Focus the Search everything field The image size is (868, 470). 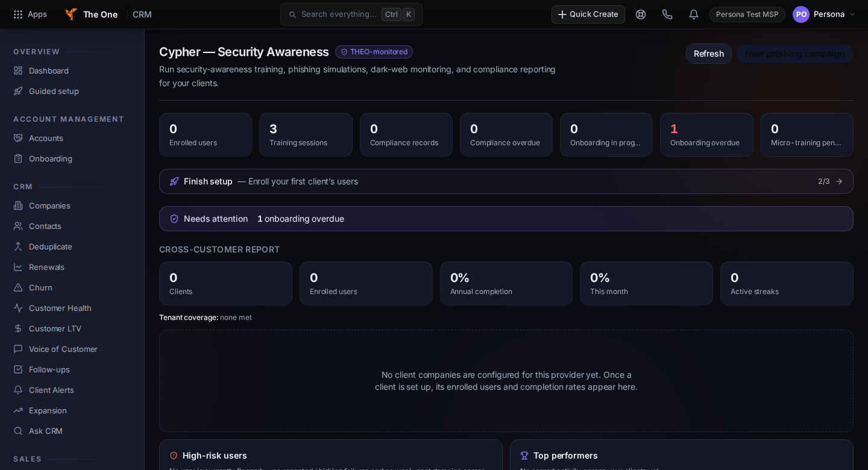coord(351,14)
